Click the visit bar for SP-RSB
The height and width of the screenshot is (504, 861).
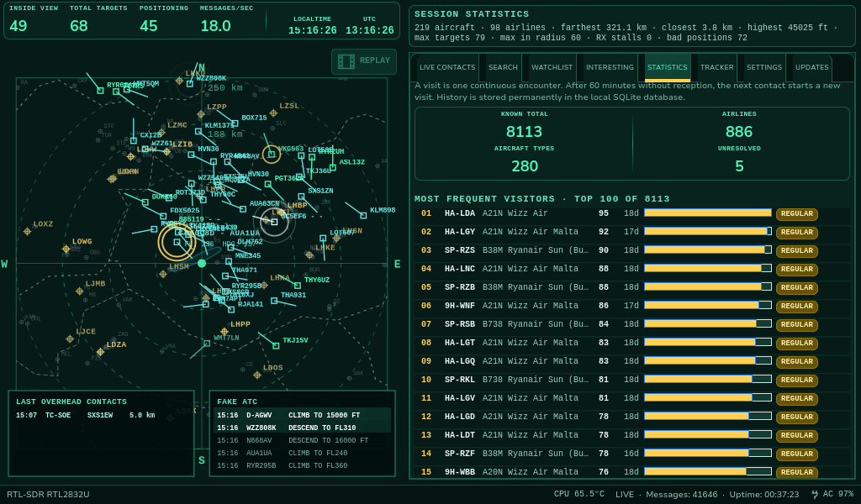(708, 323)
